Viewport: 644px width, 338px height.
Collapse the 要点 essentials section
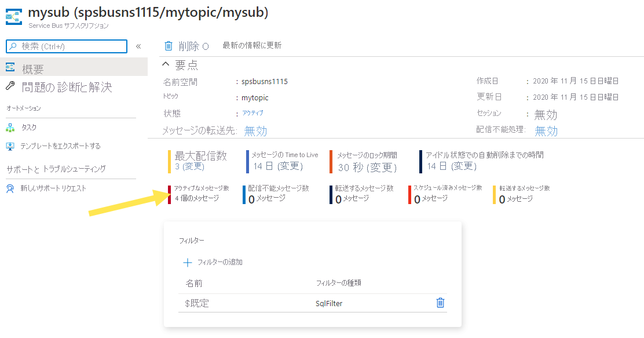pyautogui.click(x=166, y=64)
